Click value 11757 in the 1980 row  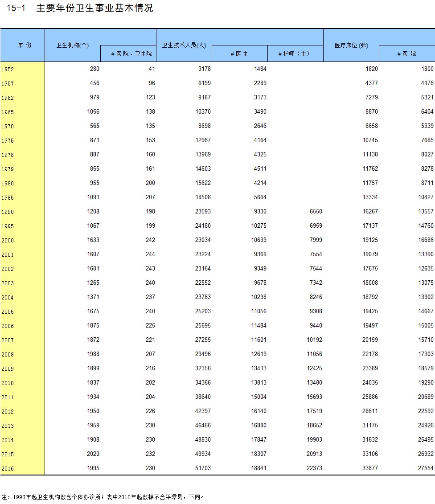coord(370,183)
